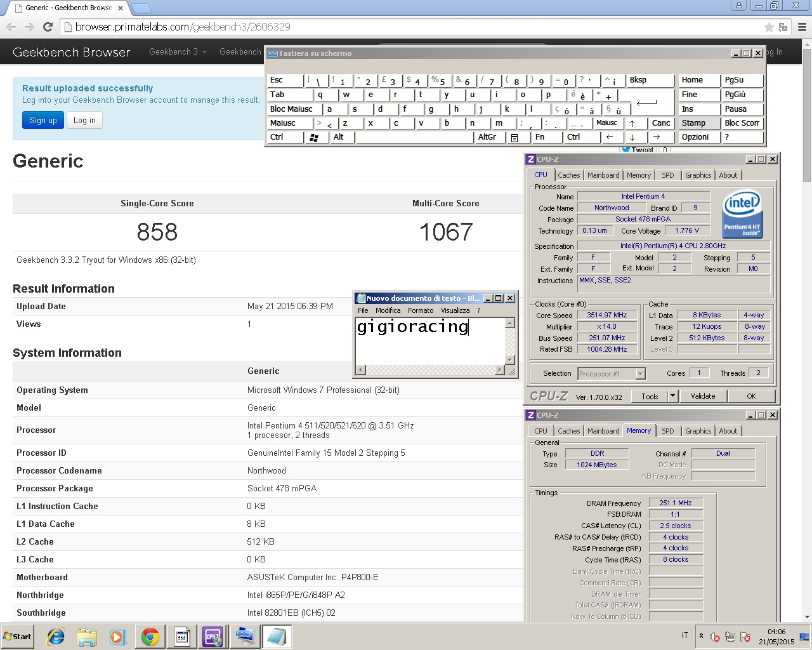Viewport: 812px width, 650px height.
Task: Show hidden tray icons
Action: point(700,636)
